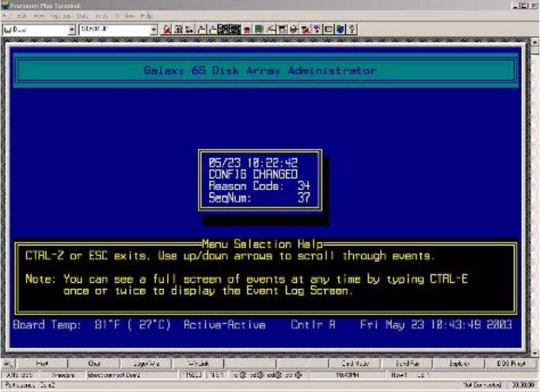Screen dimensions: 540x392
Task: Open the Data menu
Action: point(82,16)
